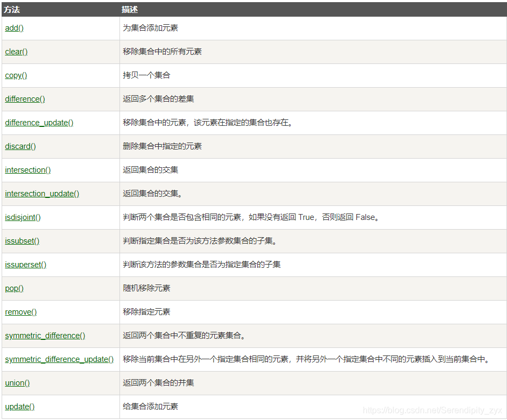Select the description 为集合添加元素
507x420 pixels.
[150, 28]
